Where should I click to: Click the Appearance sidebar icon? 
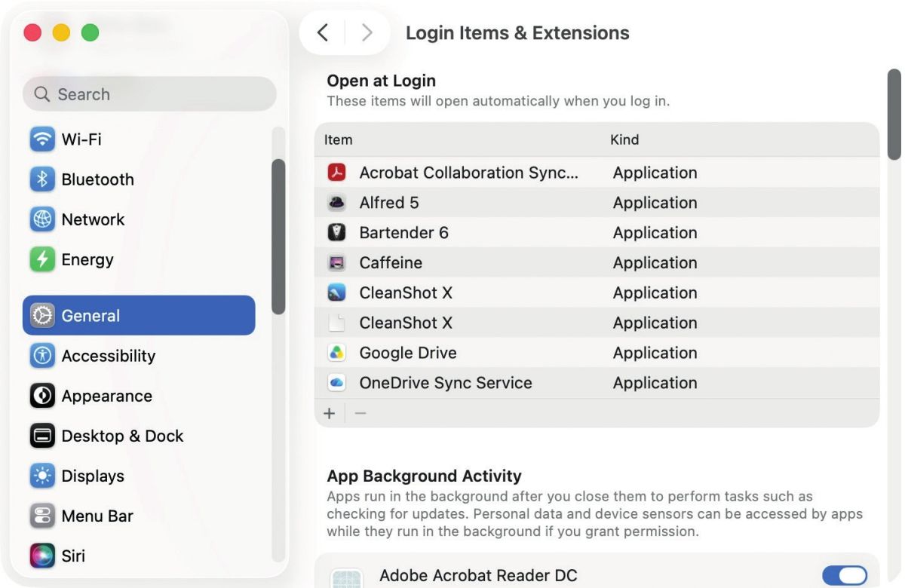coord(42,396)
